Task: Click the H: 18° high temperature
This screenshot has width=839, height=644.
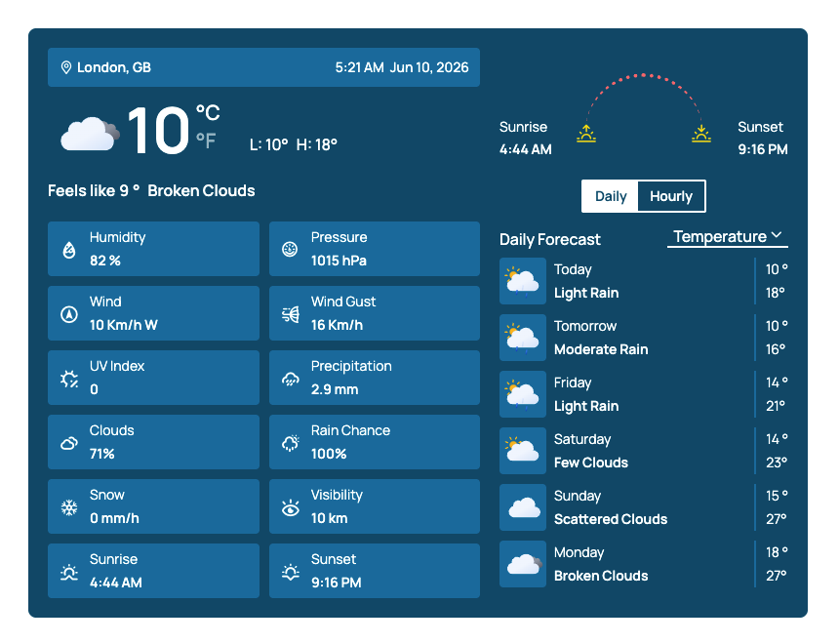Action: tap(317, 144)
